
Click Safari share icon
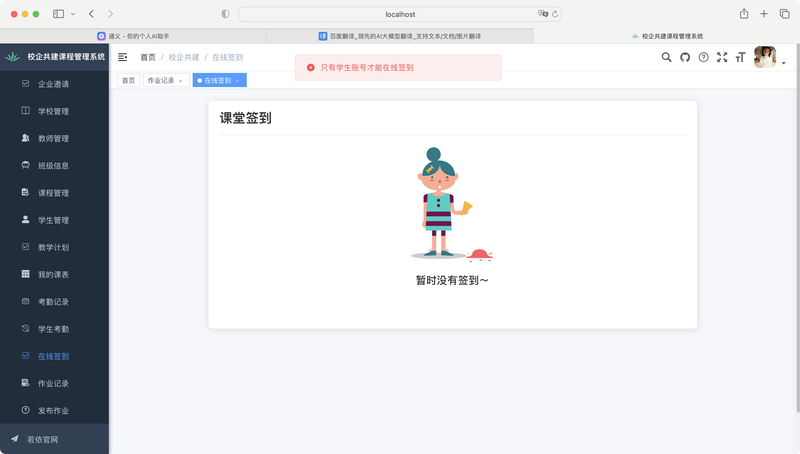[x=744, y=14]
